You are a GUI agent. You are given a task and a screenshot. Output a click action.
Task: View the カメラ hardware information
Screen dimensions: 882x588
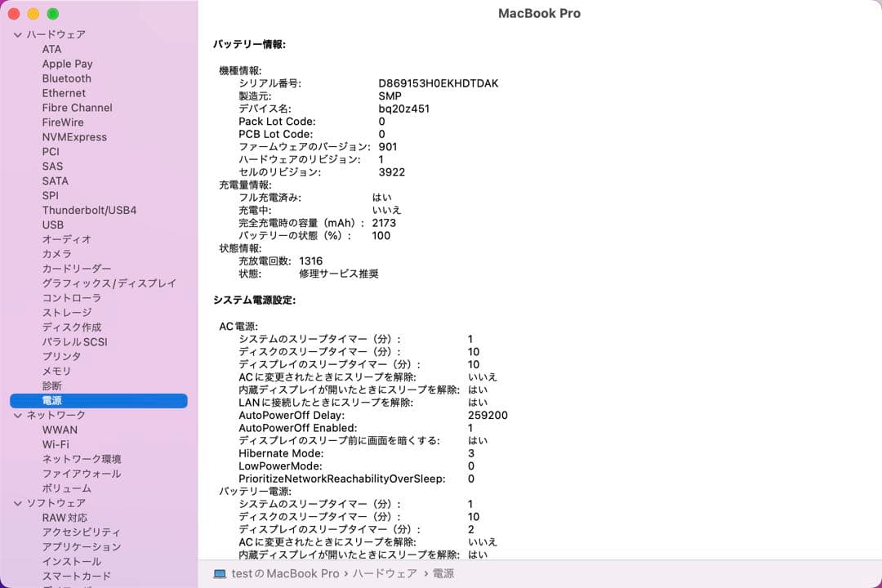[56, 254]
